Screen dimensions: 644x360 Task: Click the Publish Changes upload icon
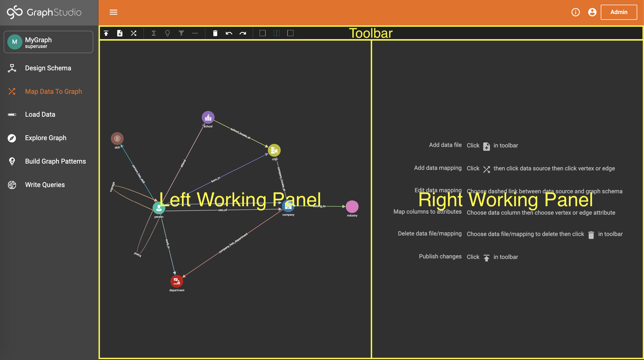(x=106, y=33)
